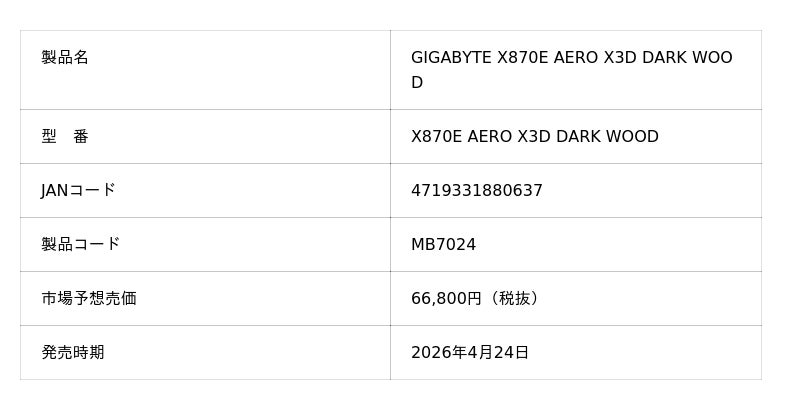The height and width of the screenshot is (410, 800).
Task: Click the word GIGABYTE in the product name
Action: coord(451,58)
